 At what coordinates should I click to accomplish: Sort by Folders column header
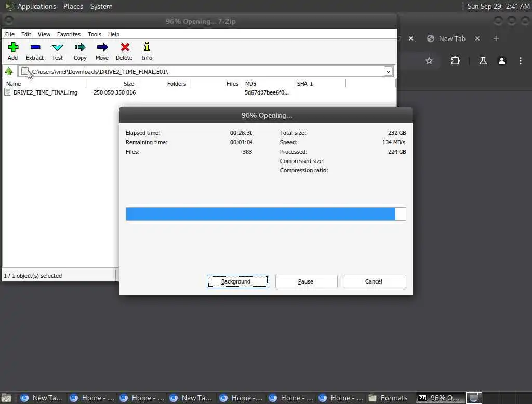click(x=164, y=84)
